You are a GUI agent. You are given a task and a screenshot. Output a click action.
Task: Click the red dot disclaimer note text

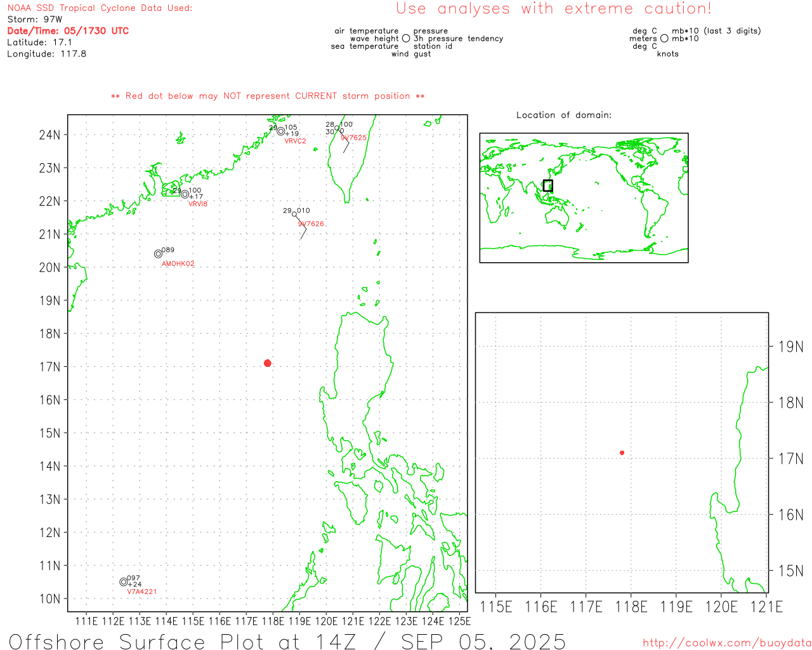click(268, 96)
